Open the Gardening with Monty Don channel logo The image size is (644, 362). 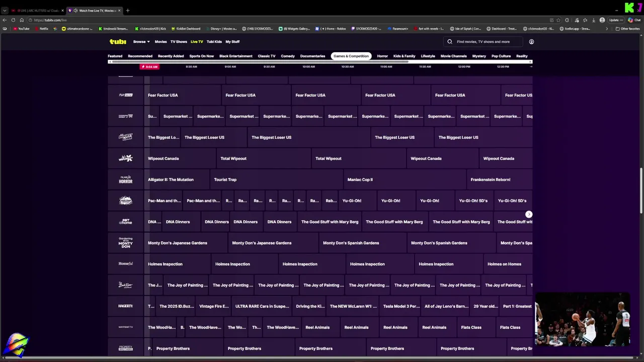[126, 243]
